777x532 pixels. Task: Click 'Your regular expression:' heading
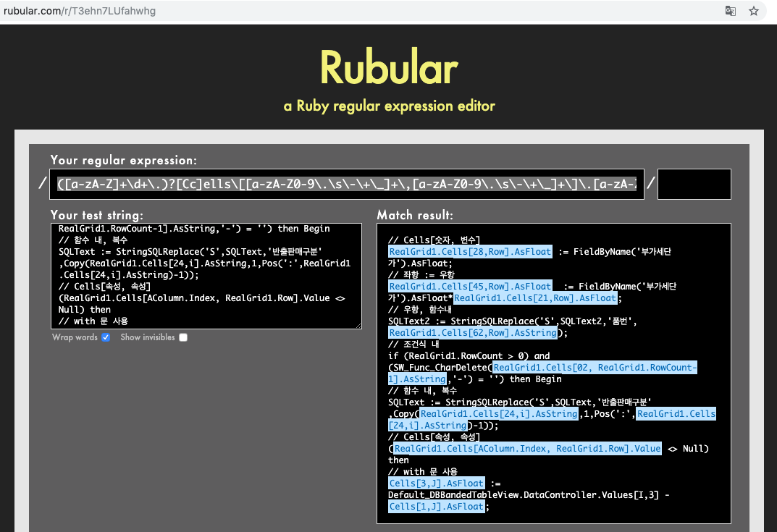point(123,160)
